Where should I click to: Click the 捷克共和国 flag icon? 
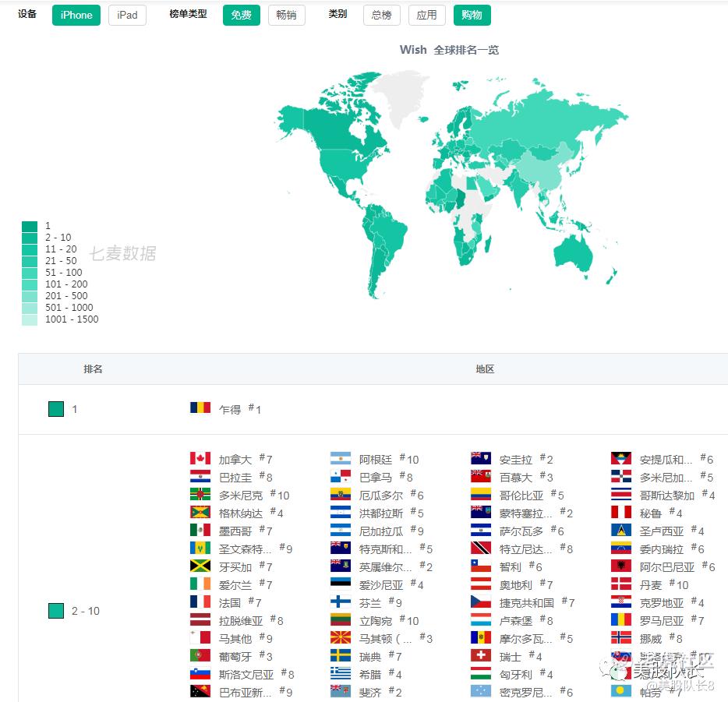481,601
